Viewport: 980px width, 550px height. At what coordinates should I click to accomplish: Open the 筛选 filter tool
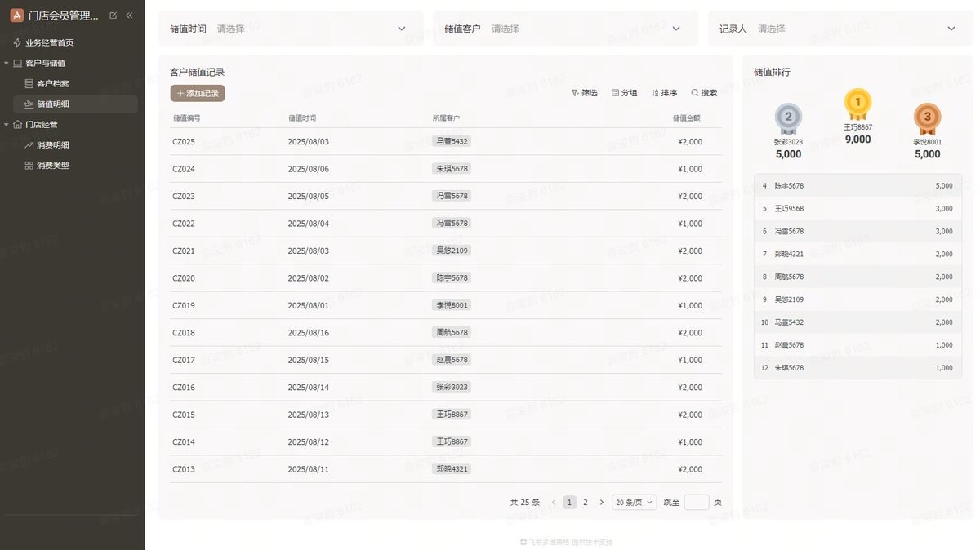(585, 93)
